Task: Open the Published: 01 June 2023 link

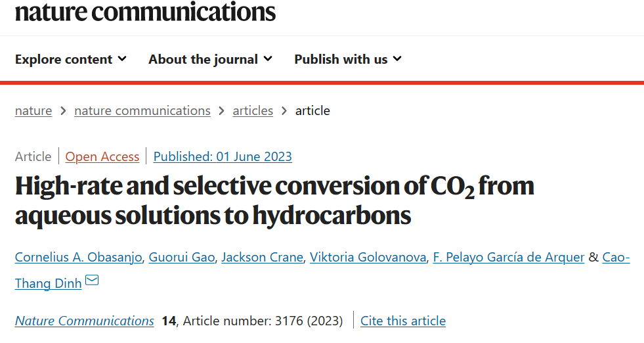Action: click(223, 156)
